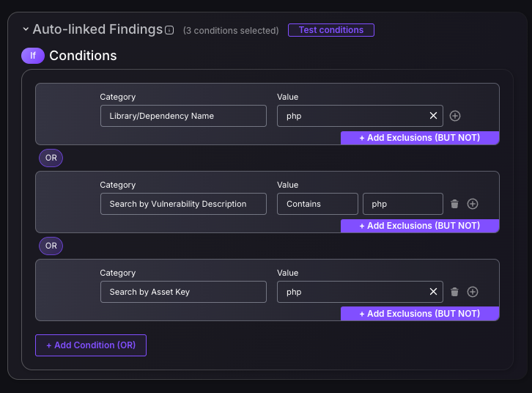Click the If badge next to Conditions
Image resolution: width=532 pixels, height=393 pixels.
(33, 56)
